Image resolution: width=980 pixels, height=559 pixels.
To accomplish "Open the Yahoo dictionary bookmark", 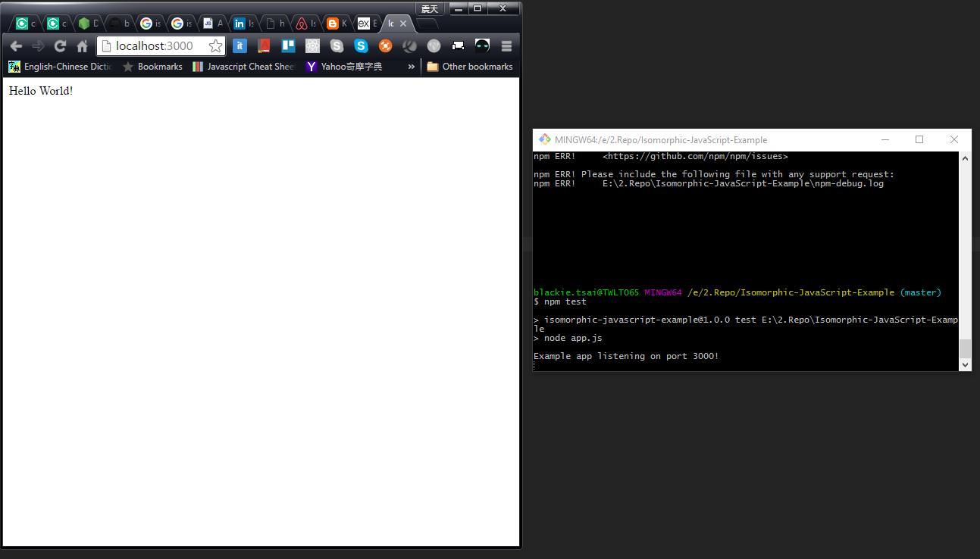I will click(x=344, y=67).
